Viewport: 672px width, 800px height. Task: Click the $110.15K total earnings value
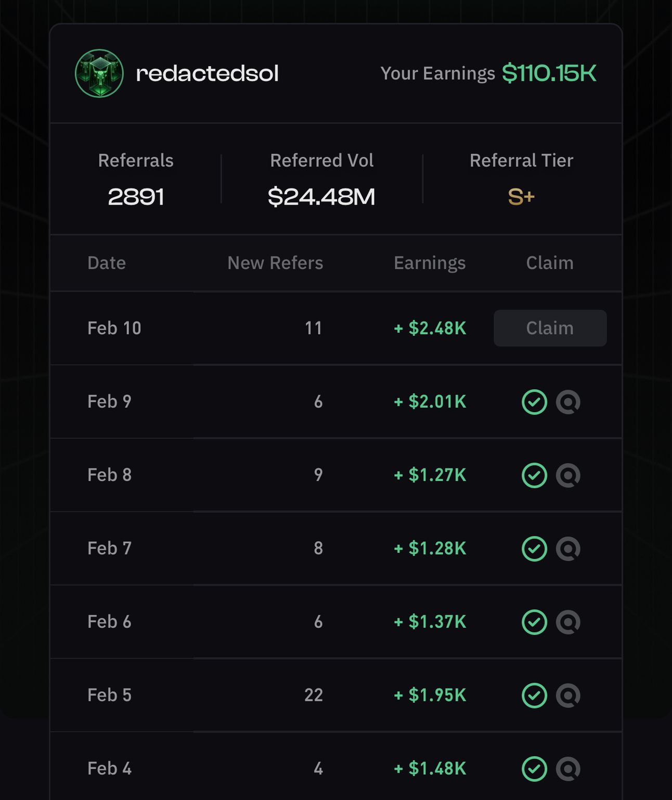tap(549, 73)
